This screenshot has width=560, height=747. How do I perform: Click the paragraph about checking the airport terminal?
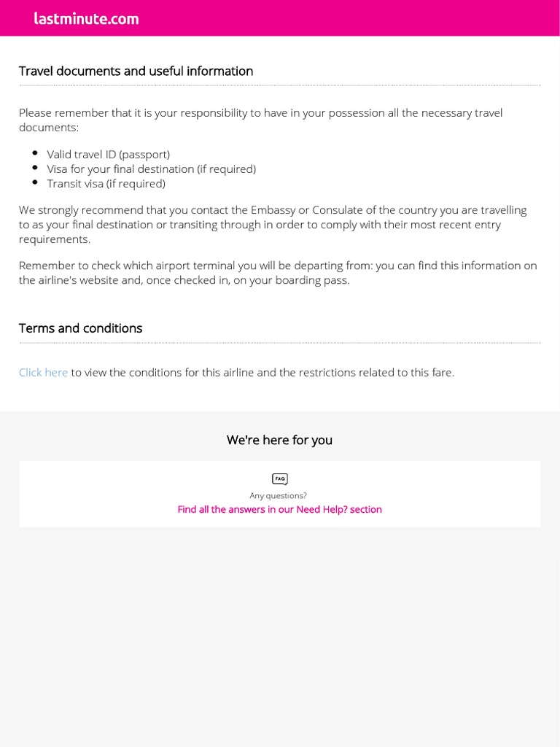tap(278, 273)
